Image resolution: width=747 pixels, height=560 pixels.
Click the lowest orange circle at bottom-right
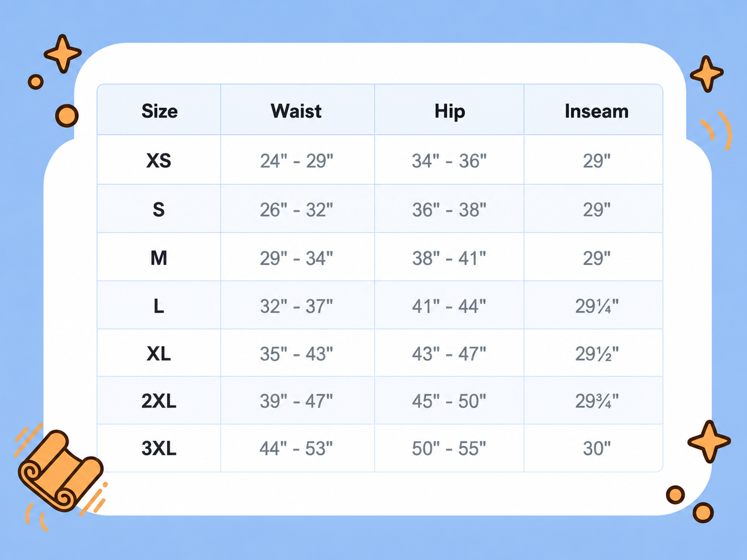coord(703,512)
